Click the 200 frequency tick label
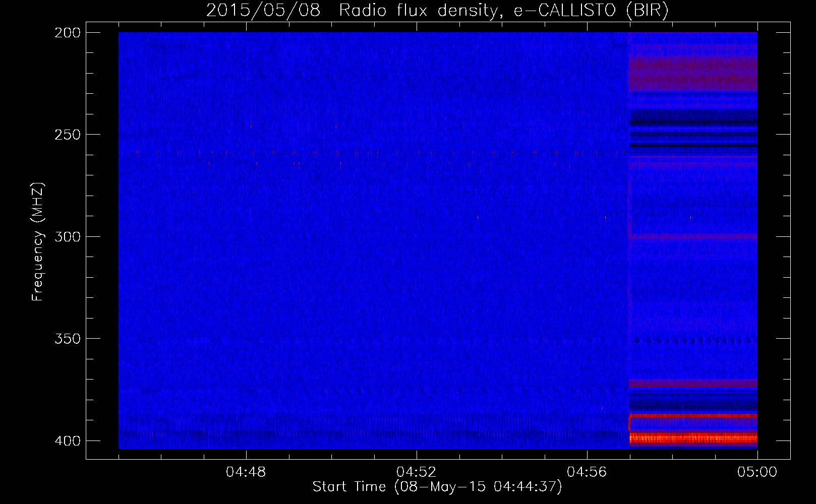The width and height of the screenshot is (816, 504). [68, 33]
